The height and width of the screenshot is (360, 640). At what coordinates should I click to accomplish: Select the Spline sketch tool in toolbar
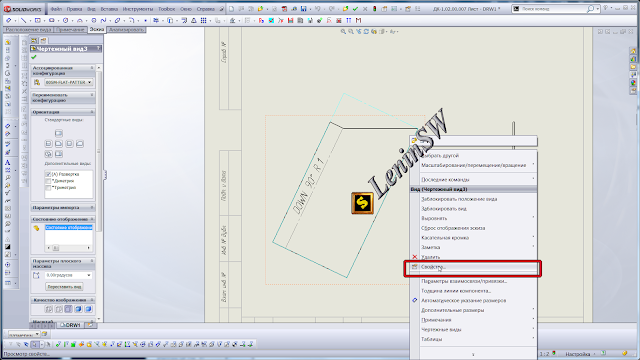(x=103, y=20)
